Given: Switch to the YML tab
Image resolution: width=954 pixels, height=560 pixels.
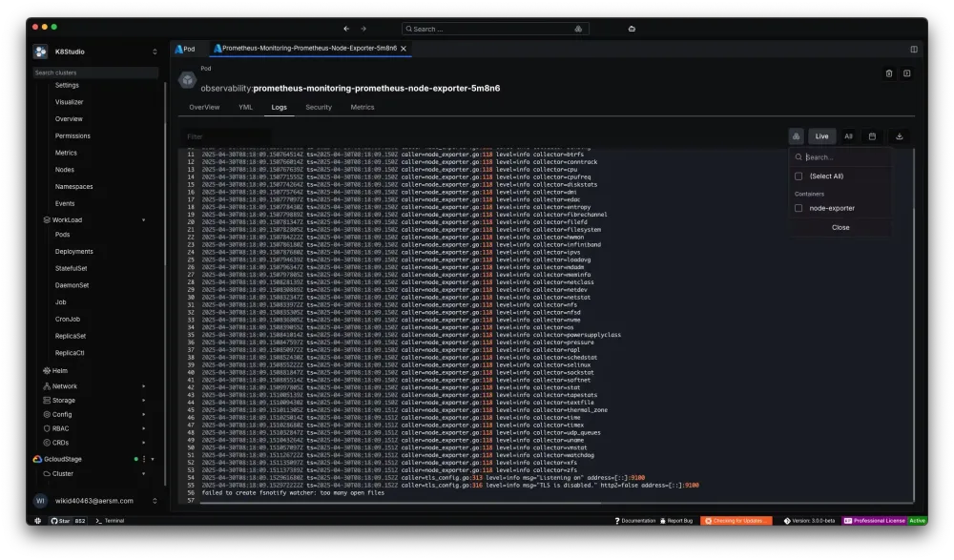Looking at the screenshot, I should 245,108.
